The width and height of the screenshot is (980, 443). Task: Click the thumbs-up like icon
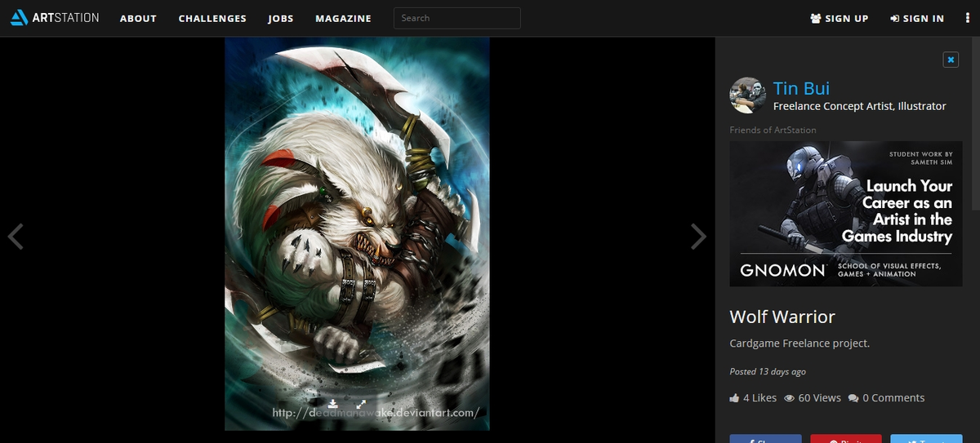[x=734, y=398]
